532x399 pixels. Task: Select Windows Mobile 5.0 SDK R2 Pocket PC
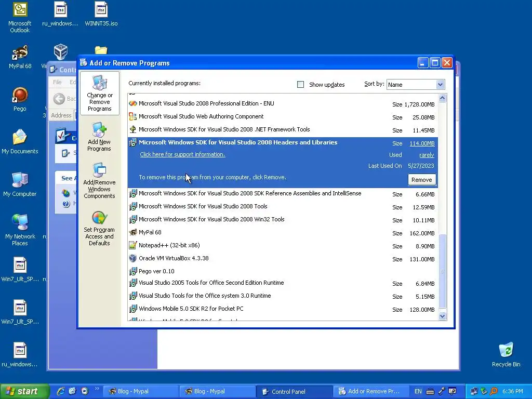tap(283, 309)
